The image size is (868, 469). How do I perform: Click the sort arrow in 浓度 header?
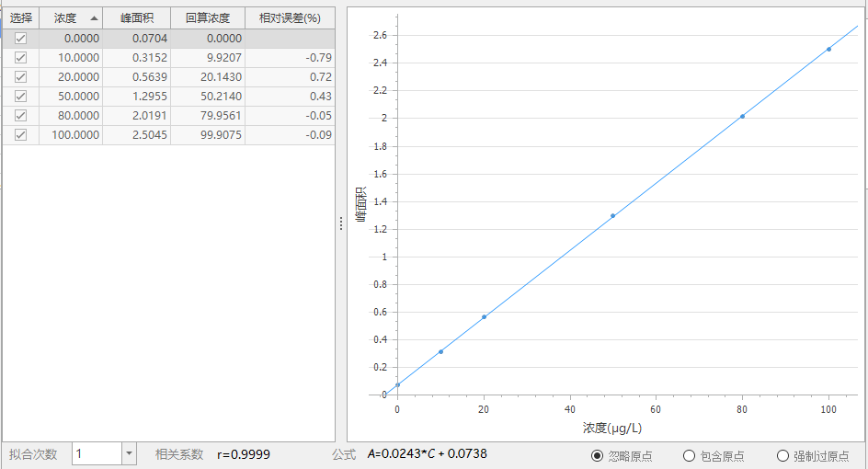tap(94, 18)
